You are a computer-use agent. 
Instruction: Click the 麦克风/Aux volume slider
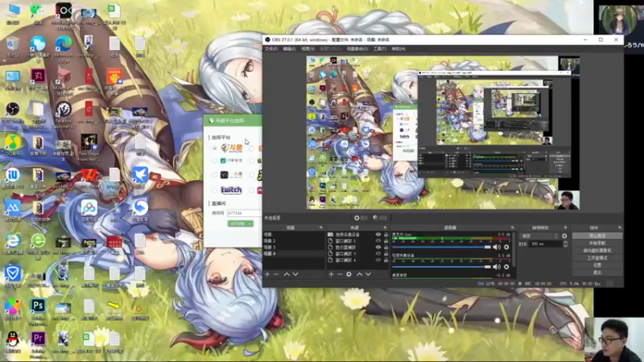click(441, 247)
